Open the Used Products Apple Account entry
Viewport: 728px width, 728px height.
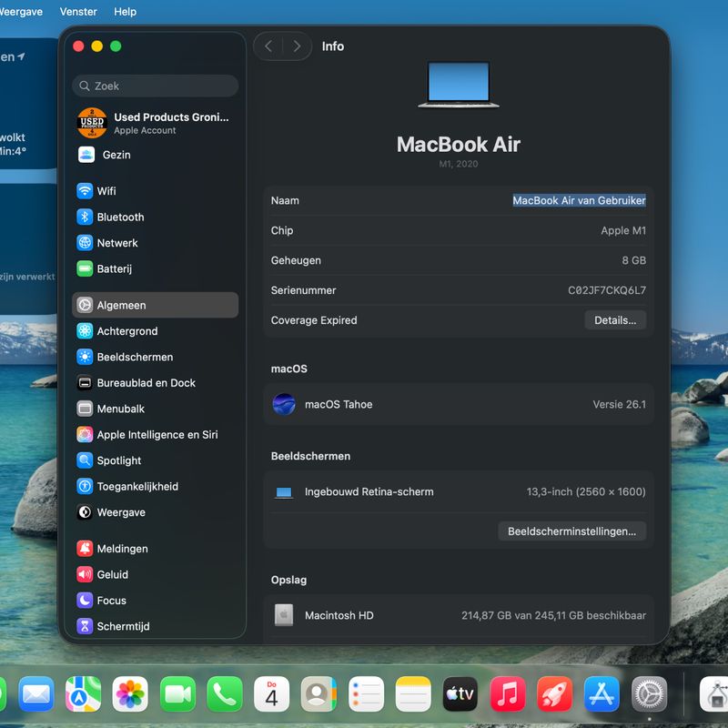pos(155,123)
